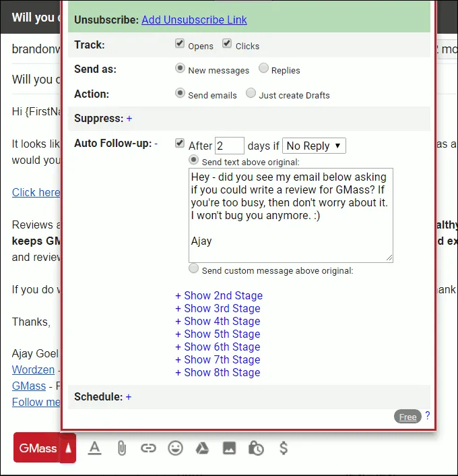
Task: Insert a link using the chain icon
Action: click(x=148, y=448)
